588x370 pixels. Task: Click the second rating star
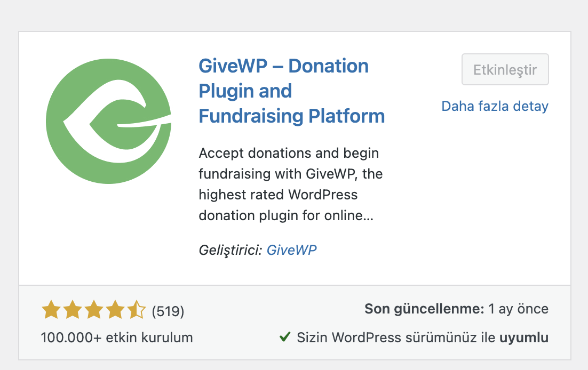72,310
